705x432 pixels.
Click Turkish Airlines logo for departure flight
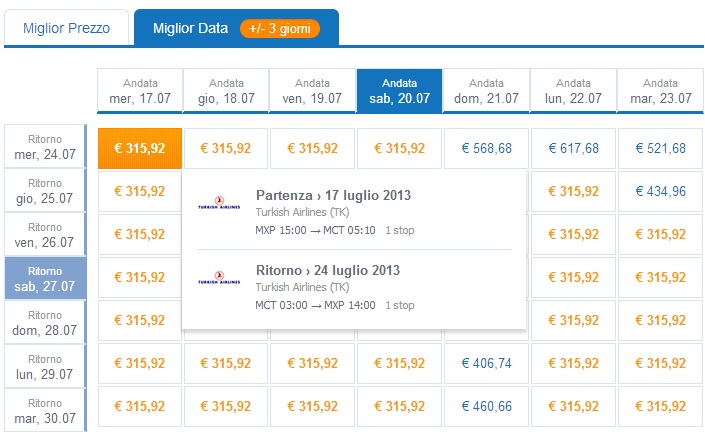point(219,203)
